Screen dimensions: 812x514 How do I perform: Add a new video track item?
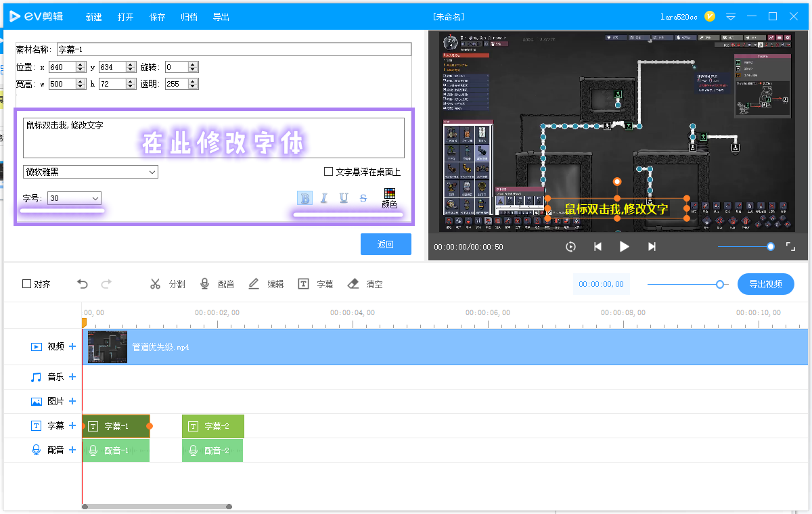point(72,346)
